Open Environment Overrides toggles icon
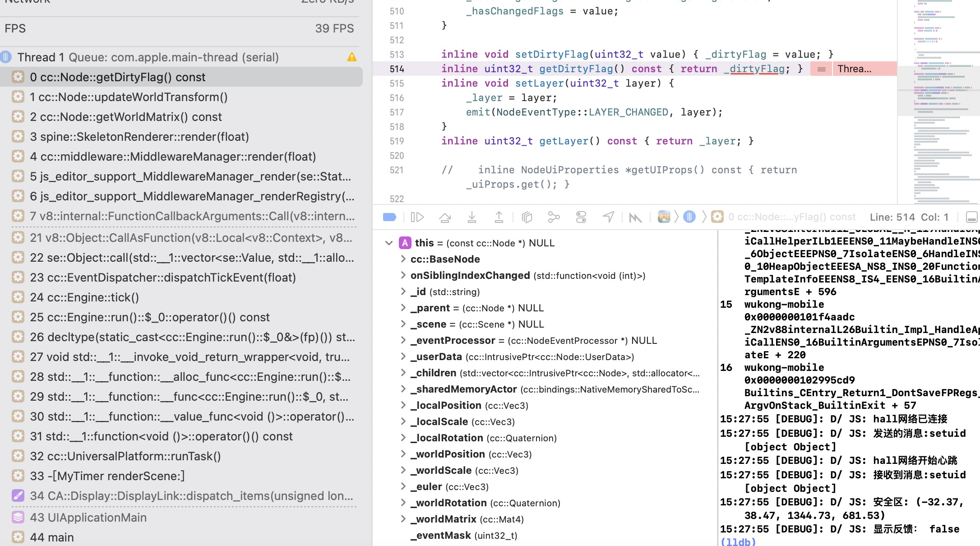 (581, 217)
